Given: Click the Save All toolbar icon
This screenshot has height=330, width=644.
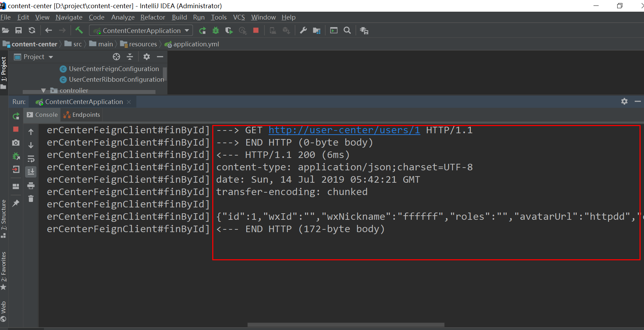Looking at the screenshot, I should point(19,31).
